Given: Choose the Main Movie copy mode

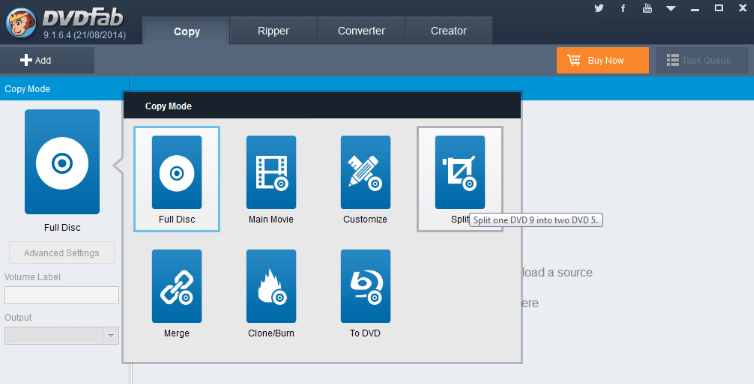Looking at the screenshot, I should 271,172.
